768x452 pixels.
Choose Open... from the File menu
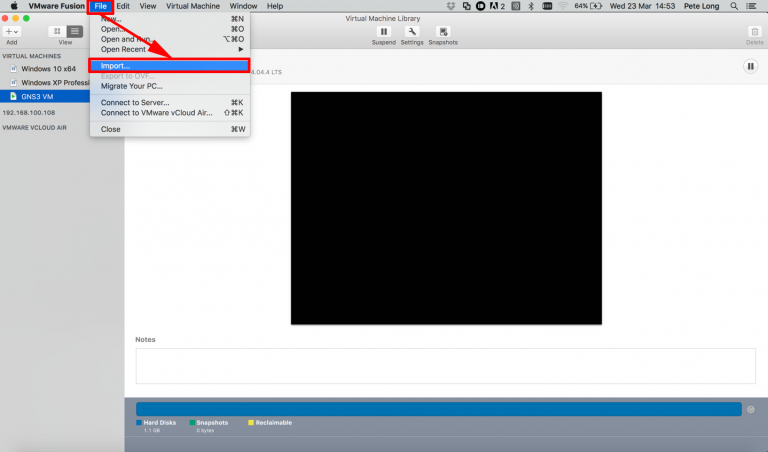coord(169,29)
